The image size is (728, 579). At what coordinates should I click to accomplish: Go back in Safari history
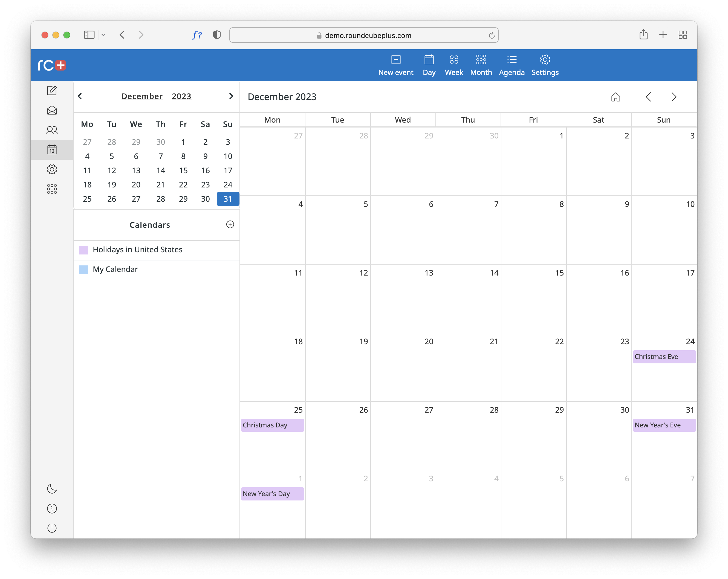pos(122,35)
